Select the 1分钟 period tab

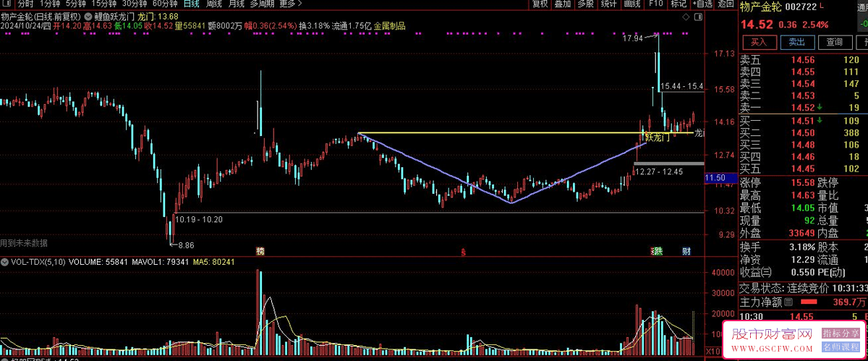pyautogui.click(x=49, y=4)
